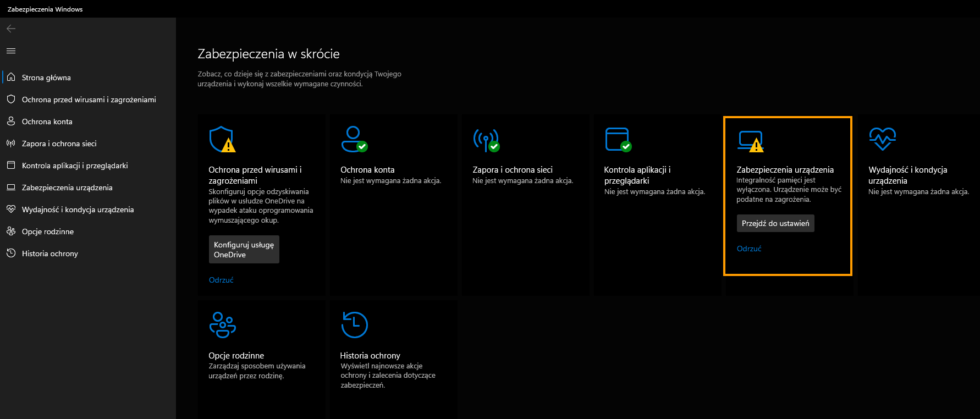Click the account protection tile icon
Image resolution: width=980 pixels, height=419 pixels.
click(355, 139)
